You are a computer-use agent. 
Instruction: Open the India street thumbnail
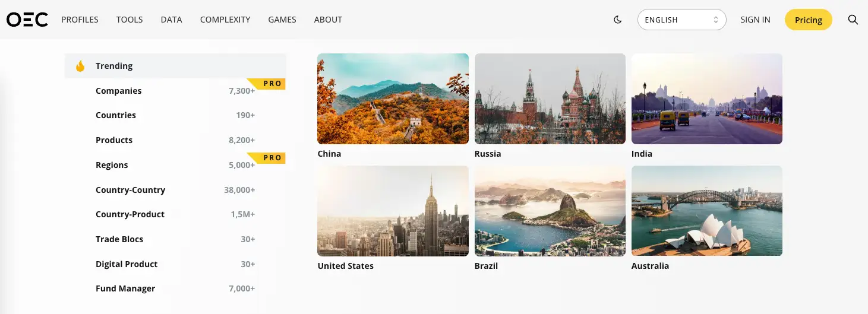click(707, 99)
